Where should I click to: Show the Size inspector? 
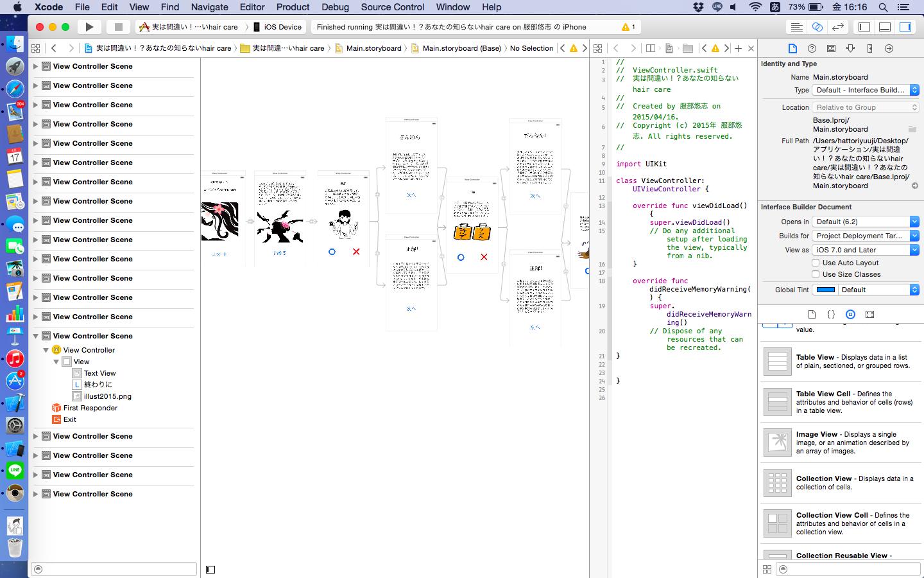click(x=869, y=48)
